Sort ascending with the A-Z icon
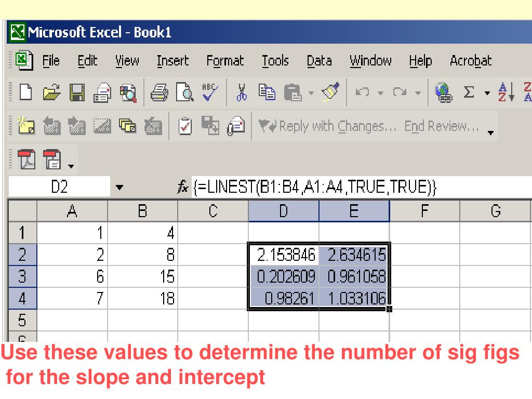Viewport: 532px width, 399px height. coord(506,92)
